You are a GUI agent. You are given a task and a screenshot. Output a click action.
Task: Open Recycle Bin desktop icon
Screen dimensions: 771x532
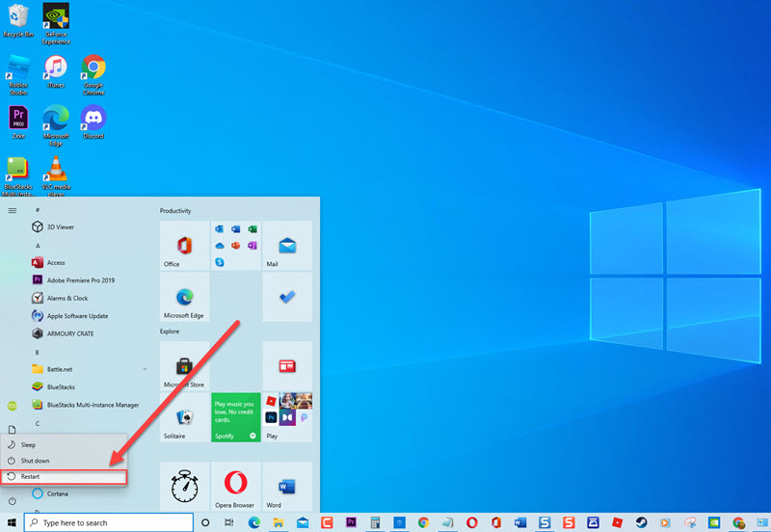pyautogui.click(x=18, y=20)
